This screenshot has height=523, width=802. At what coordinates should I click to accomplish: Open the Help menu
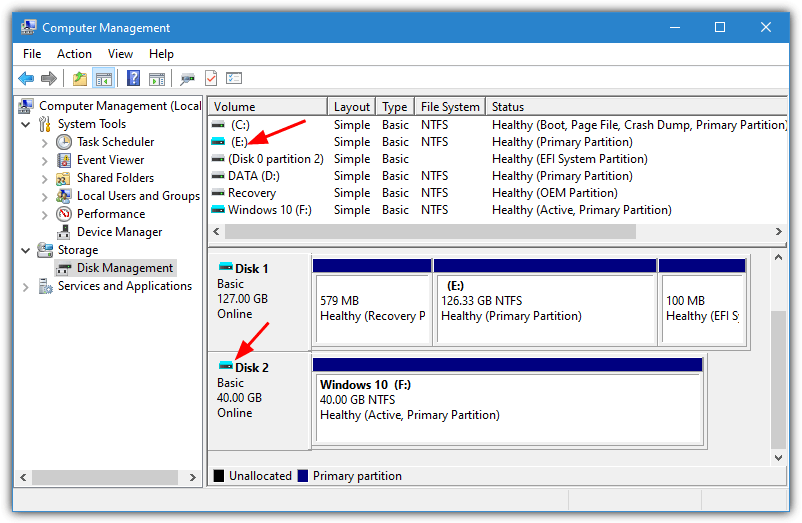(x=161, y=54)
